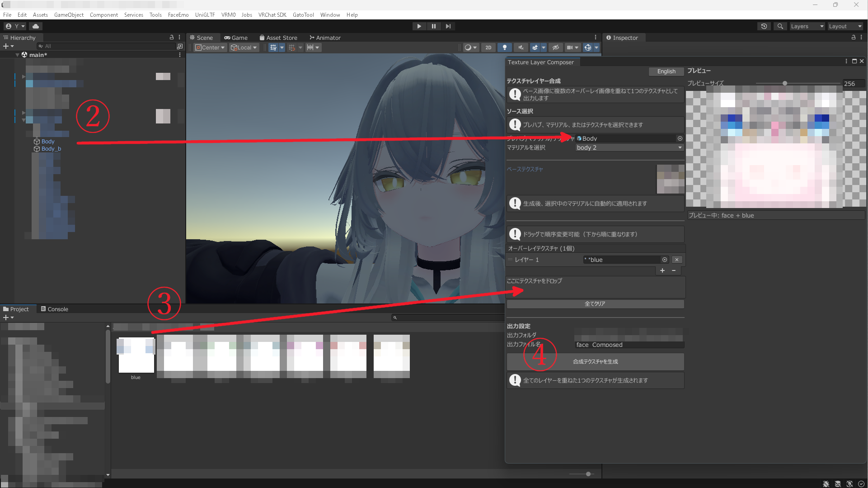The width and height of the screenshot is (868, 488).
Task: Click the scene visibility eye-slash icon
Action: 555,47
